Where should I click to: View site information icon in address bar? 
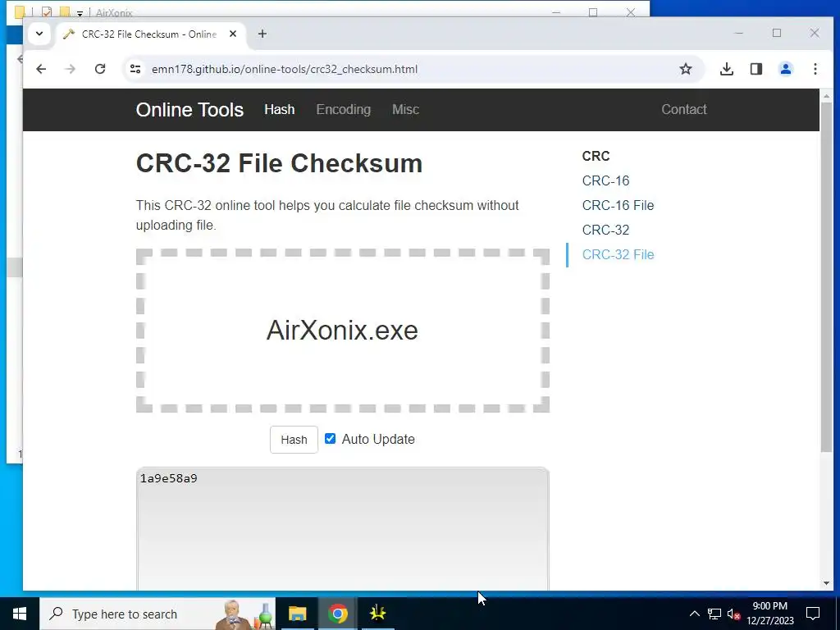(135, 69)
